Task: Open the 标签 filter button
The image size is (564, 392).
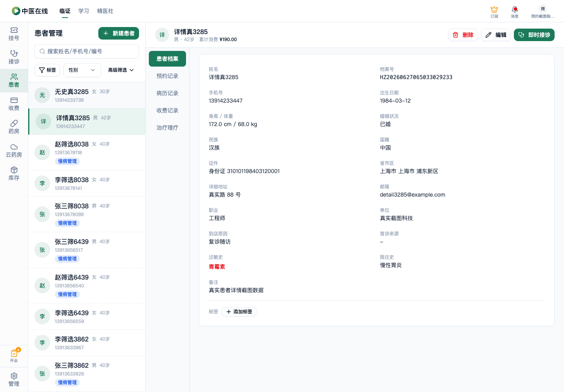Action: [x=47, y=70]
